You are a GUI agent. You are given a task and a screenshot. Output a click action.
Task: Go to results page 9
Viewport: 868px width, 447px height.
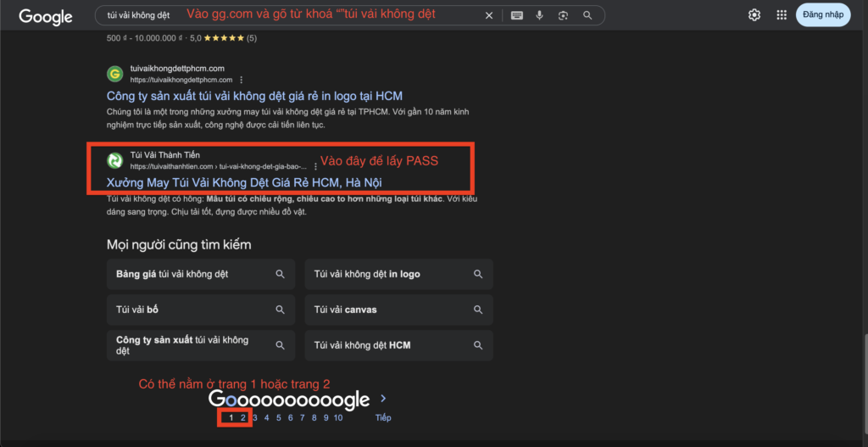point(326,417)
